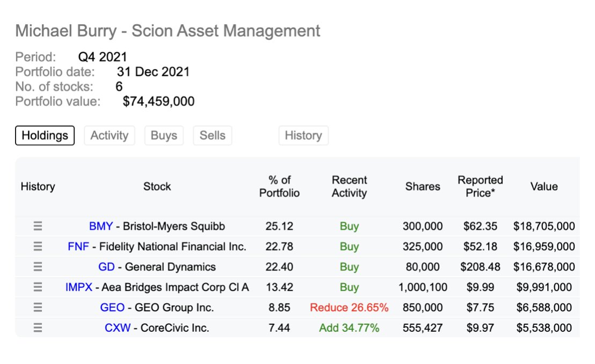The width and height of the screenshot is (595, 364).
Task: Switch to the Activity tab
Action: coord(109,136)
